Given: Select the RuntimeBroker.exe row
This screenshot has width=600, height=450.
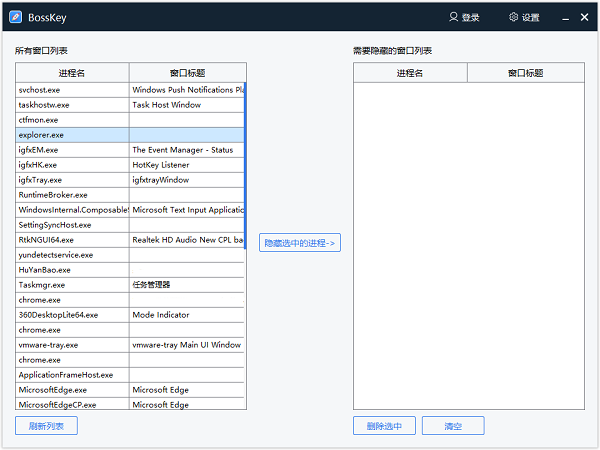Looking at the screenshot, I should 130,195.
